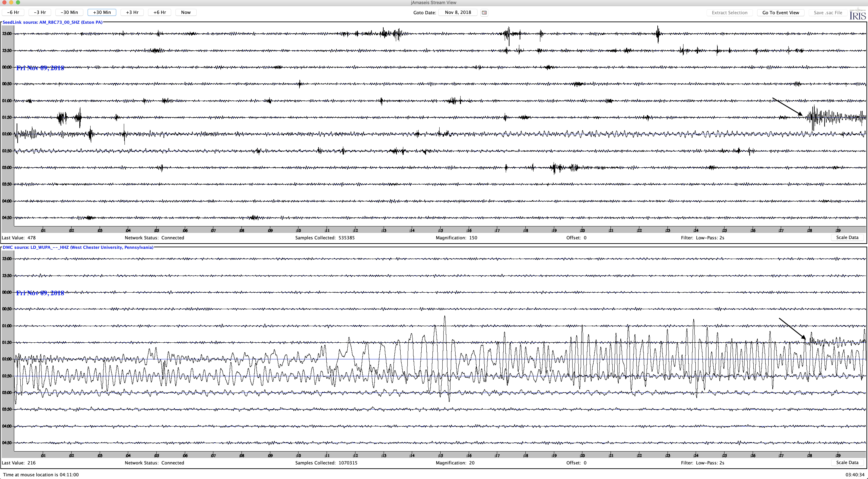868x479 pixels.
Task: Open the calendar date picker icon
Action: [x=484, y=13]
